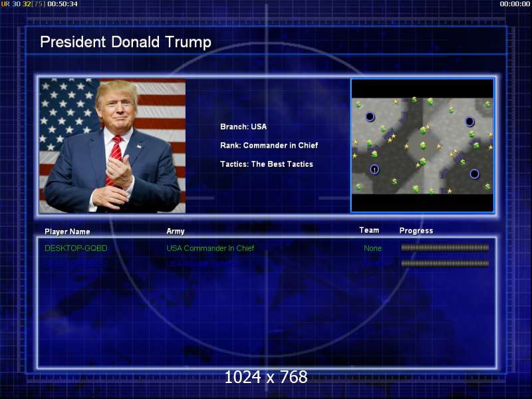Click the Team column header
The image size is (532, 399).
369,230
